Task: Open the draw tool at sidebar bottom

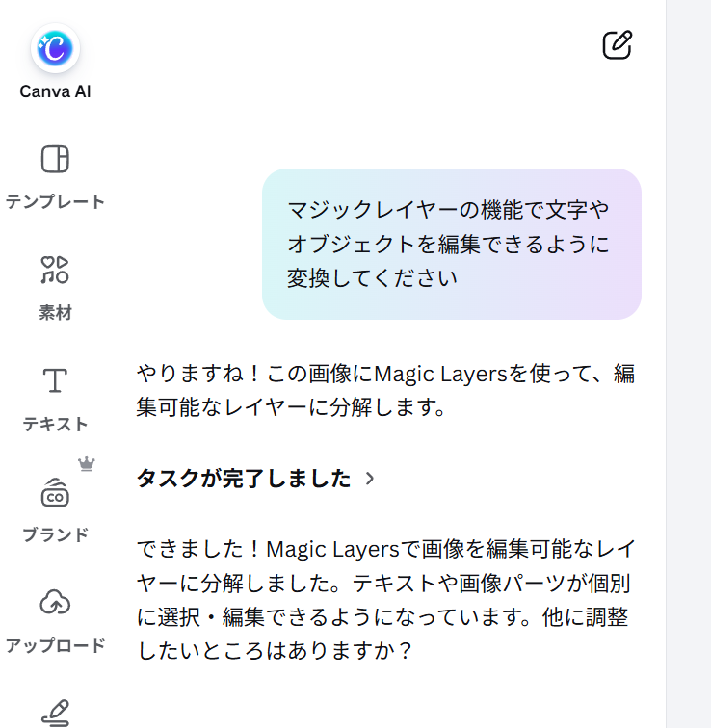Action: pos(55,714)
